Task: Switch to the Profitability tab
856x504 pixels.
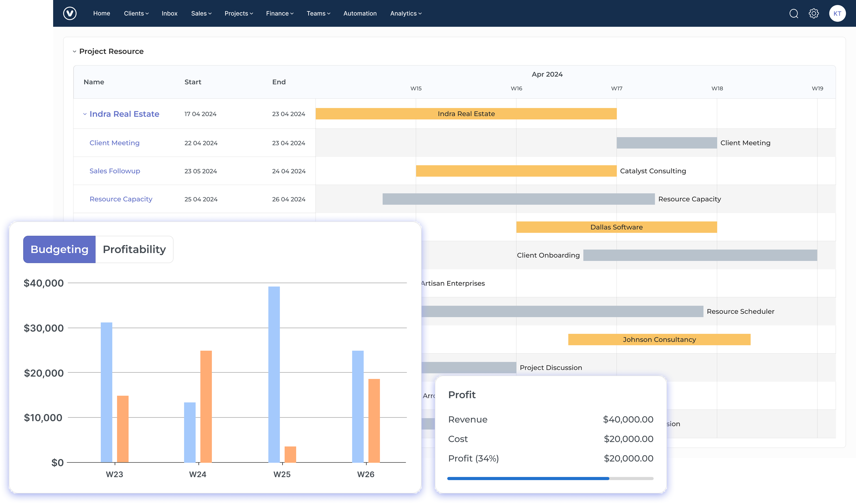Action: (x=134, y=249)
